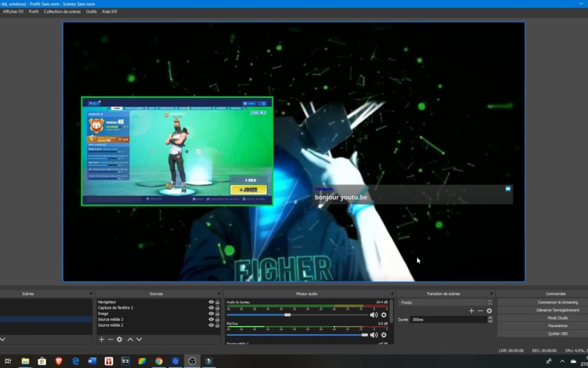Mute Mic/Aux with the speaker icon
Viewport: 588px width, 368px height.
[x=373, y=335]
